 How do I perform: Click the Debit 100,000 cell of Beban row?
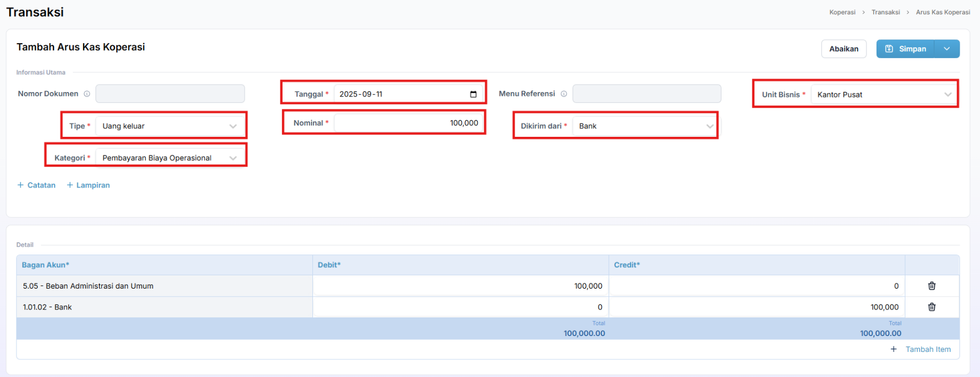[x=461, y=286]
